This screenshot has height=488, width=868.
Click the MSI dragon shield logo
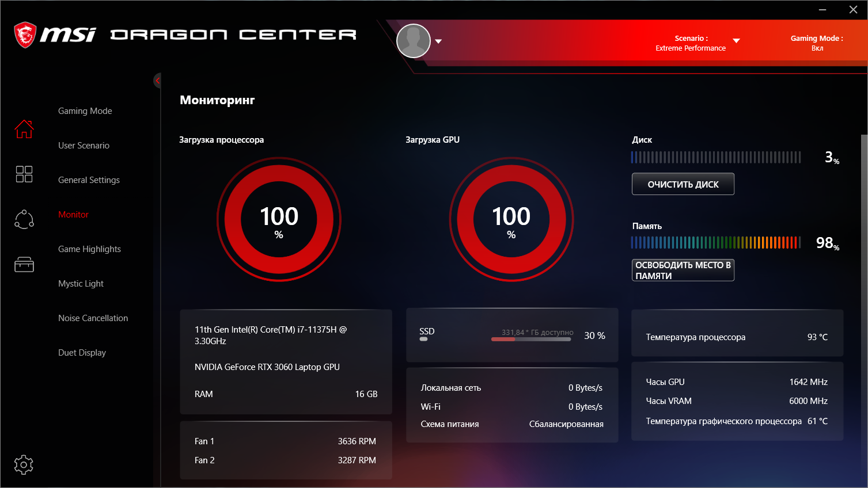click(25, 35)
